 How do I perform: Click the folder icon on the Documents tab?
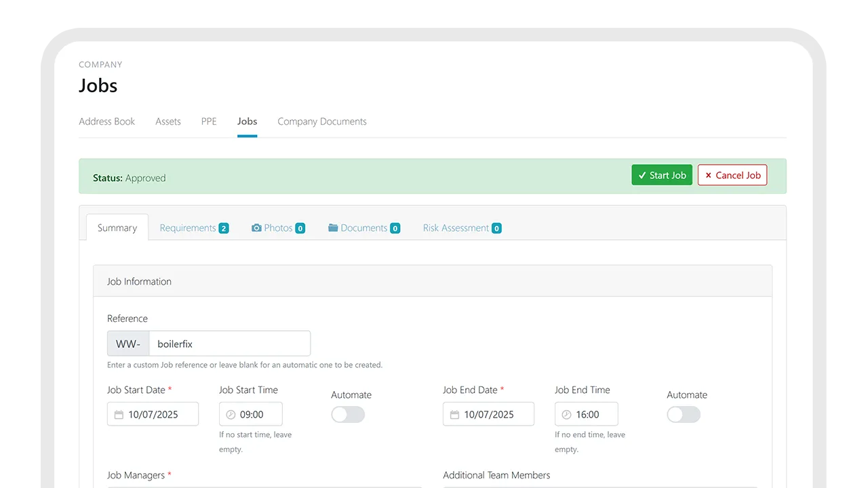coord(334,228)
